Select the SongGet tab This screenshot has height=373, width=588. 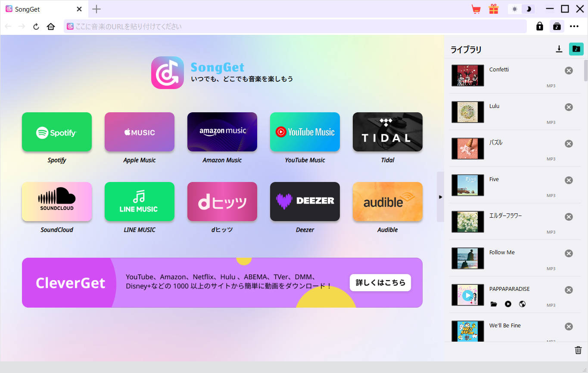(x=43, y=9)
